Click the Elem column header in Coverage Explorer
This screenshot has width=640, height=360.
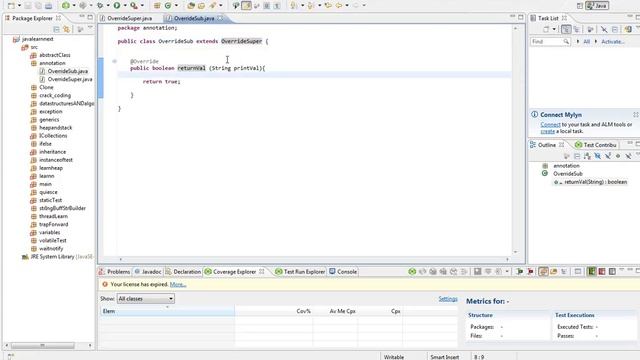167,311
